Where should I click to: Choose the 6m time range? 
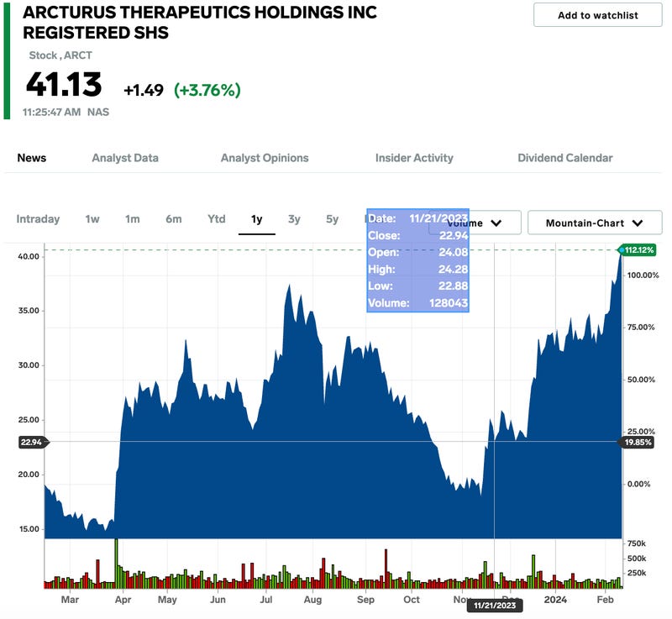[173, 219]
